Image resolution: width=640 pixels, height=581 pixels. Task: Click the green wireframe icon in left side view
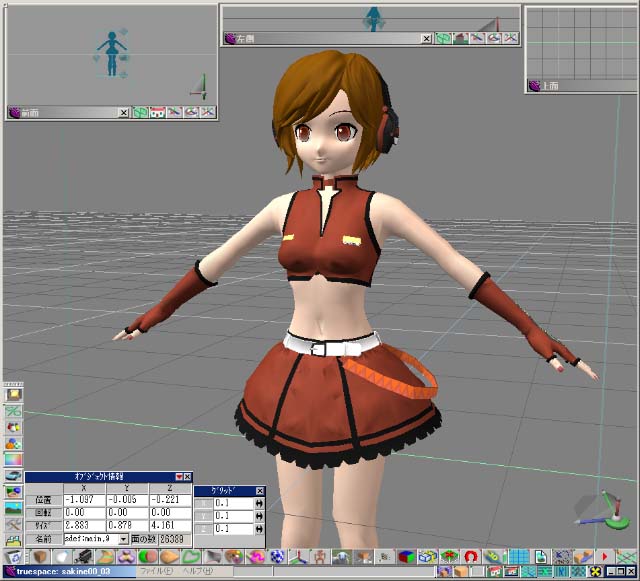pyautogui.click(x=443, y=38)
